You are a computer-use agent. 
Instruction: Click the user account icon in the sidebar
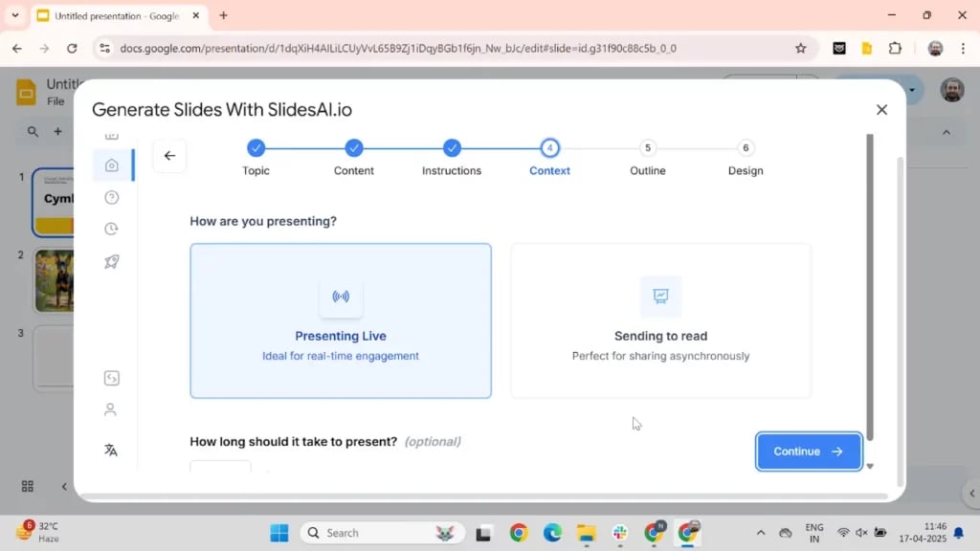(x=111, y=409)
